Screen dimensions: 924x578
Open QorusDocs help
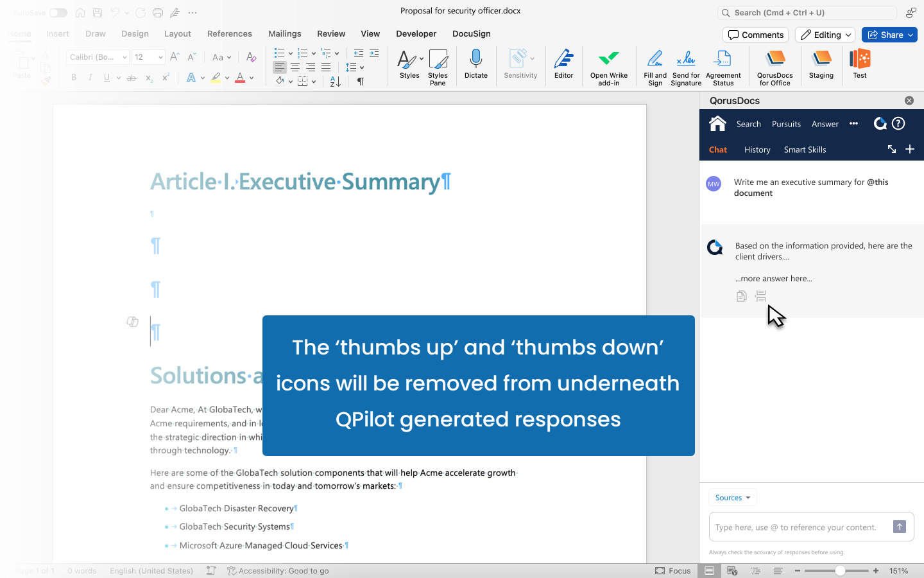point(898,123)
